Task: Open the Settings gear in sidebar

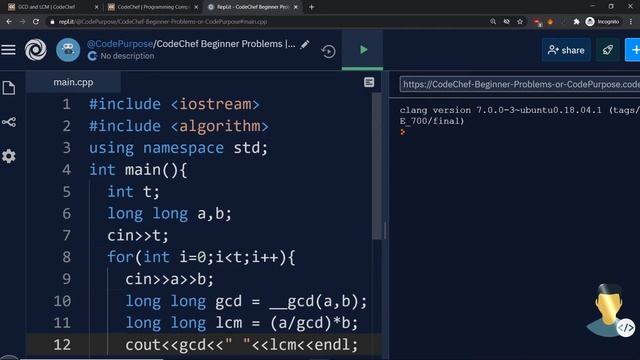Action: 9,156
